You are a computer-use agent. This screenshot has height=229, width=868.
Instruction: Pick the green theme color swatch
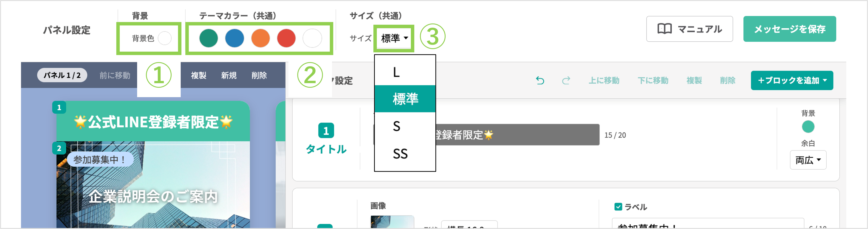pos(209,38)
